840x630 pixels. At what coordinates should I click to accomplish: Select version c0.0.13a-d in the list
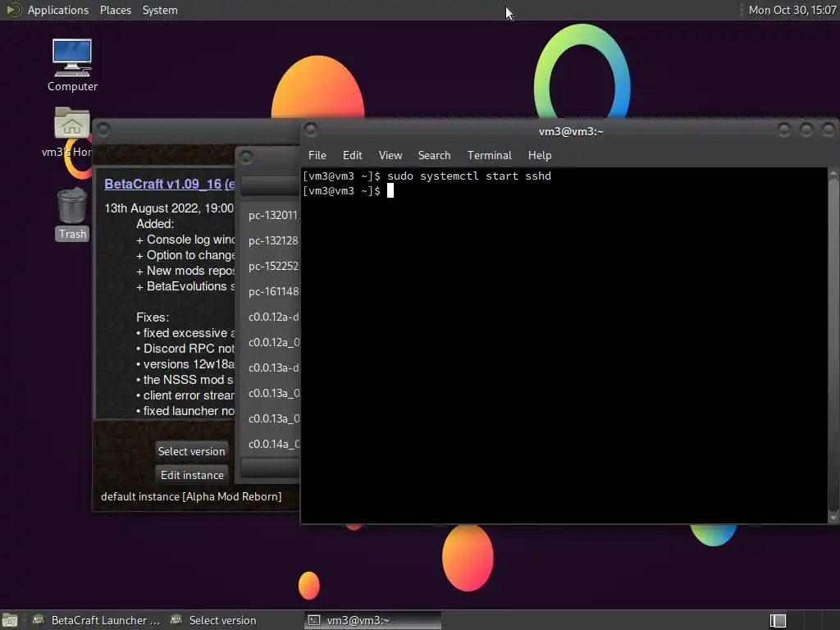(270, 367)
